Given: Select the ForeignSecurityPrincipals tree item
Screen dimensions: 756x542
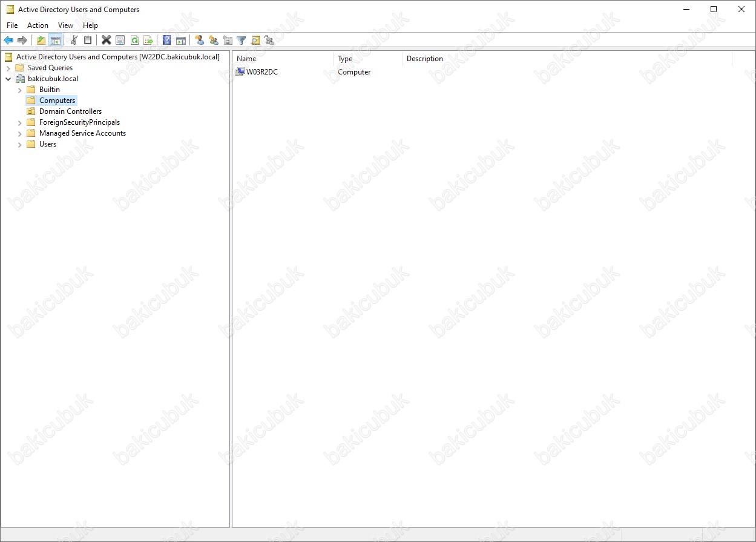Looking at the screenshot, I should (x=79, y=122).
